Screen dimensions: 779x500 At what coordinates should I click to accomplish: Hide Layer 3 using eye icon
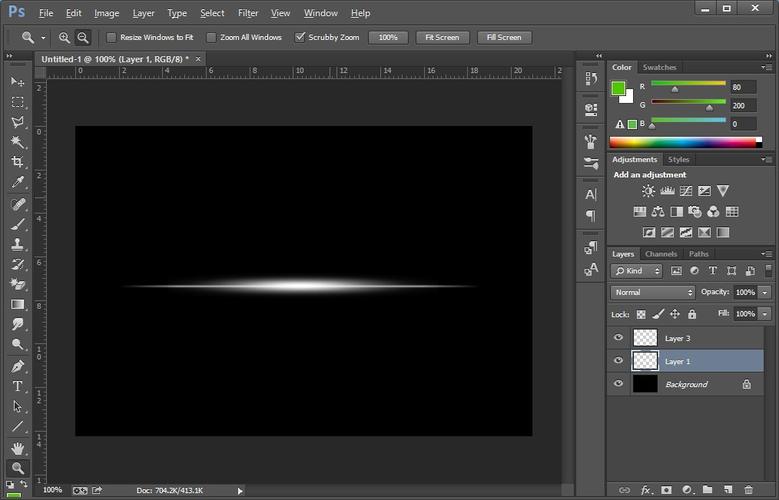click(618, 338)
